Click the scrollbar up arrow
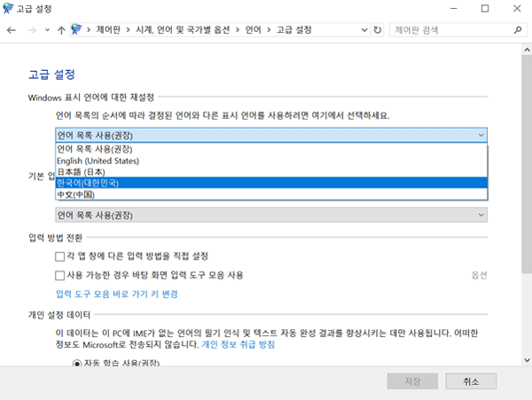The height and width of the screenshot is (400, 532). pos(527,50)
